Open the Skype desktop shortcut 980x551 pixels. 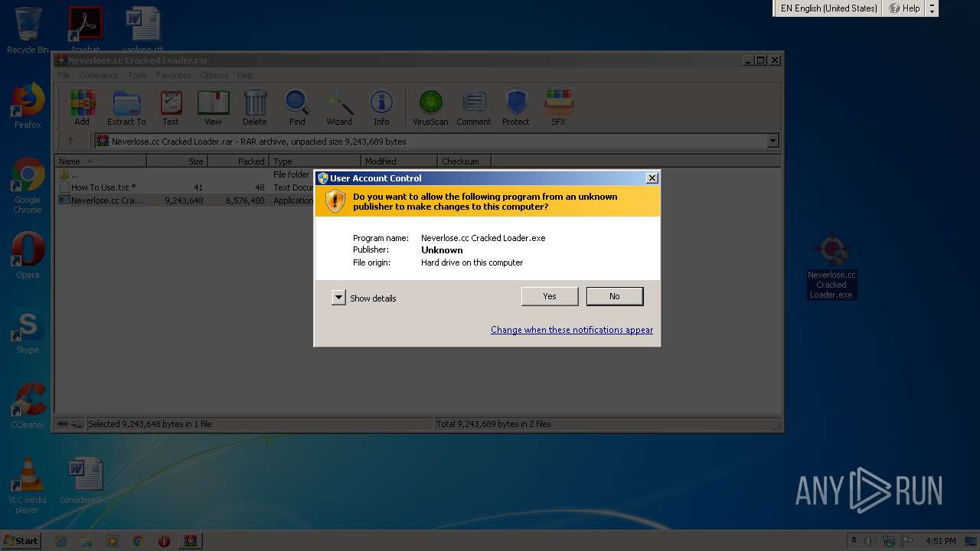28,331
